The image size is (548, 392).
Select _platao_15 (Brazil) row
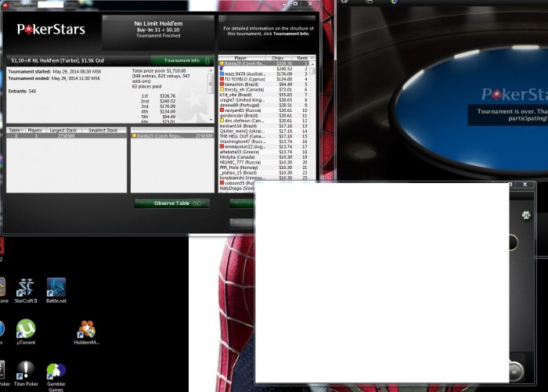tap(264, 173)
